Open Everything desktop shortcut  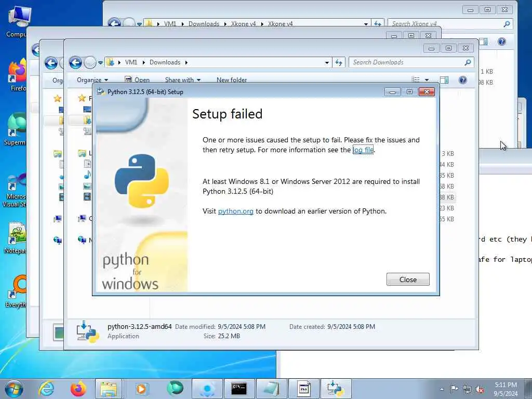coord(16,291)
